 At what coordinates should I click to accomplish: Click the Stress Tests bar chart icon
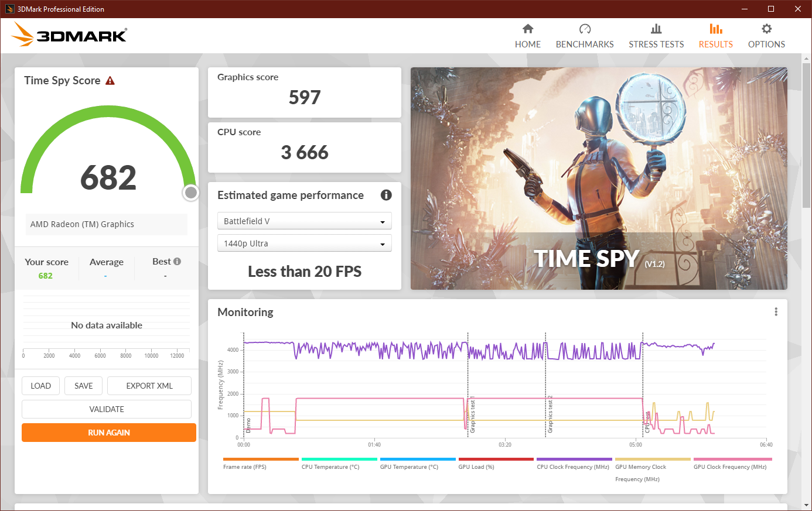point(656,29)
